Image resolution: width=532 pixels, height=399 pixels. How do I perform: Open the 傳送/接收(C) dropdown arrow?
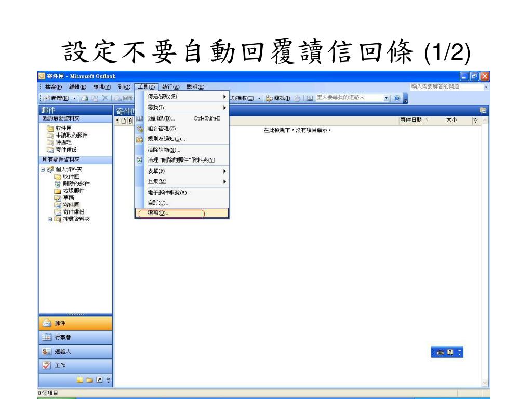coord(259,98)
